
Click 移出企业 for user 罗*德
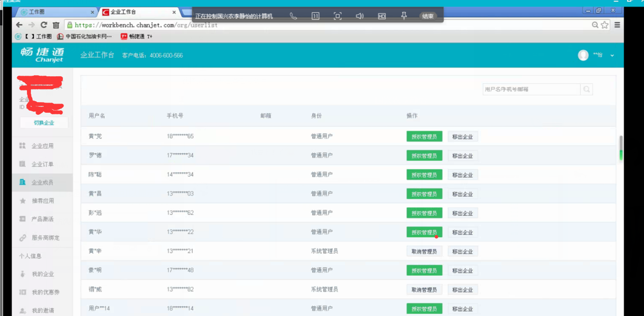(463, 155)
